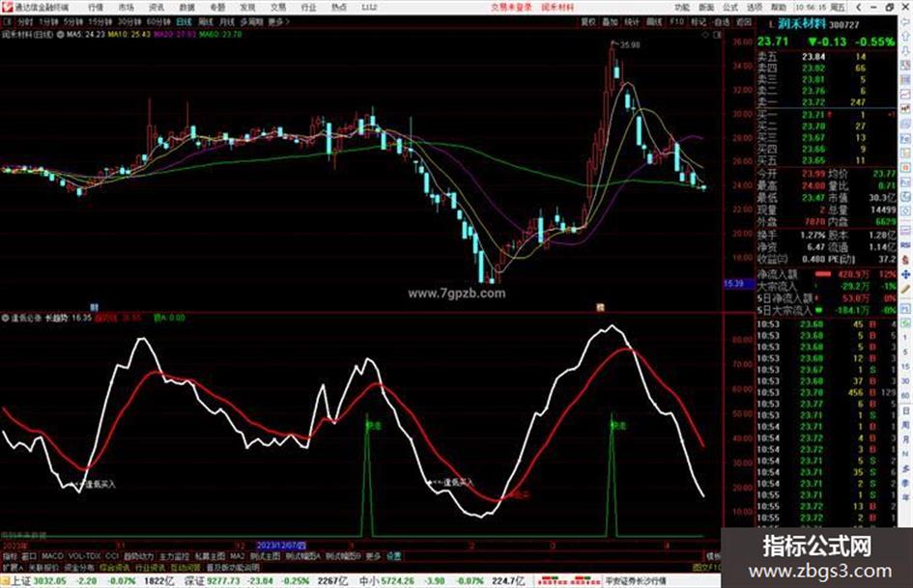
Task: Click the 画线 drawing button
Action: click(x=654, y=21)
